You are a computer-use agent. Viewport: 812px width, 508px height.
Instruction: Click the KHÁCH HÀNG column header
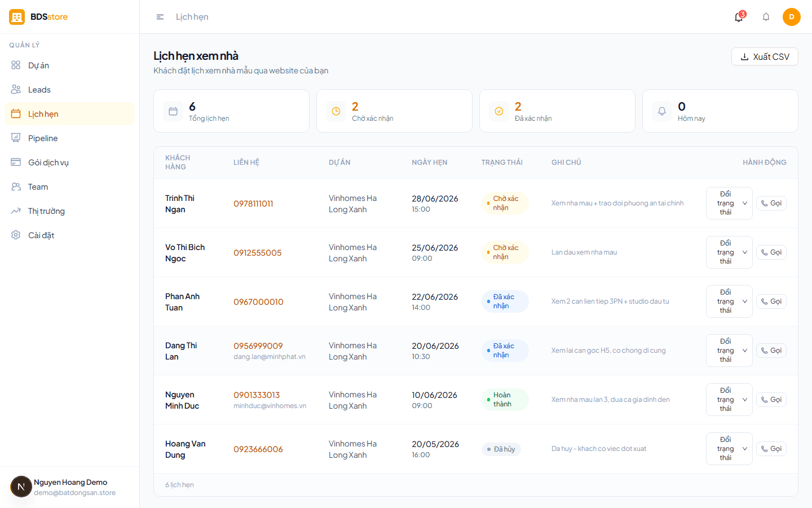click(x=178, y=163)
